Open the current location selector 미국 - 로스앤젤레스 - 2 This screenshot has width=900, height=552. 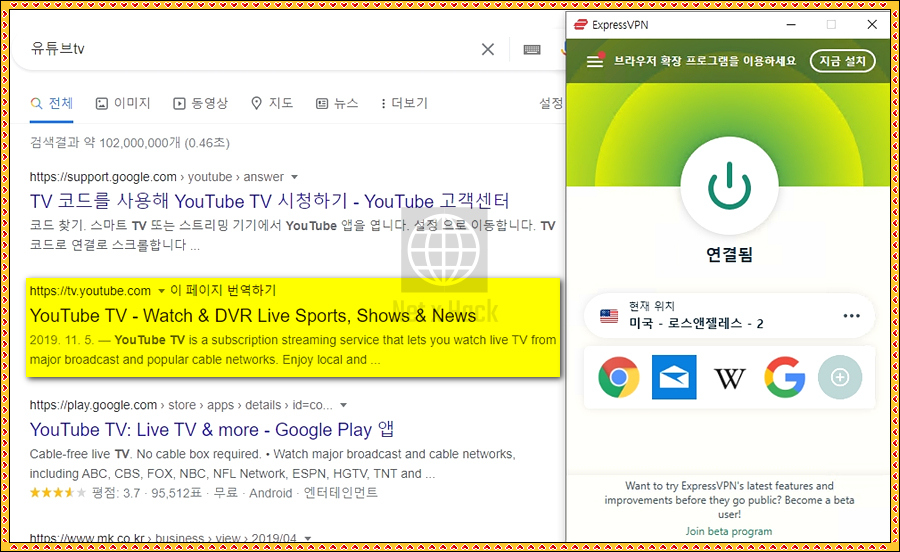(x=729, y=316)
